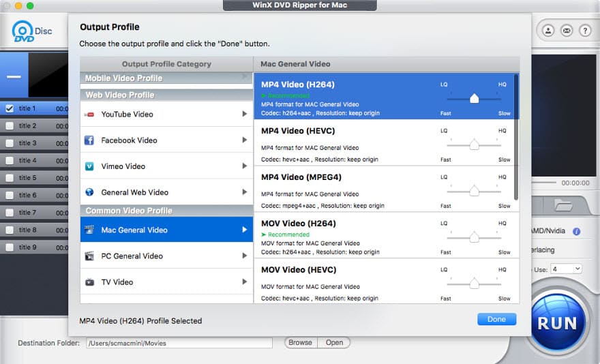Image resolution: width=600 pixels, height=364 pixels.
Task: Click the YouTube Video icon
Action: [89, 115]
